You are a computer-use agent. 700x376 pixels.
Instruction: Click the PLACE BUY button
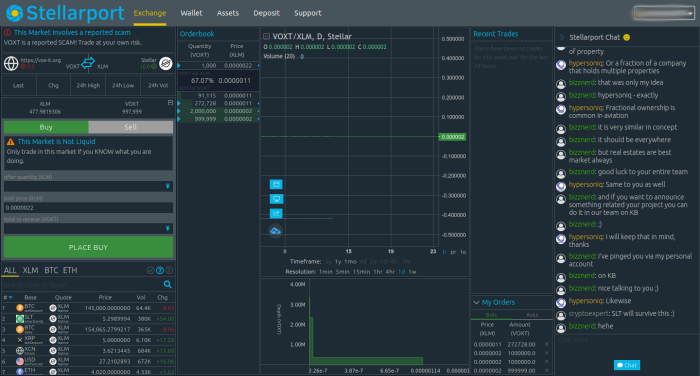88,247
